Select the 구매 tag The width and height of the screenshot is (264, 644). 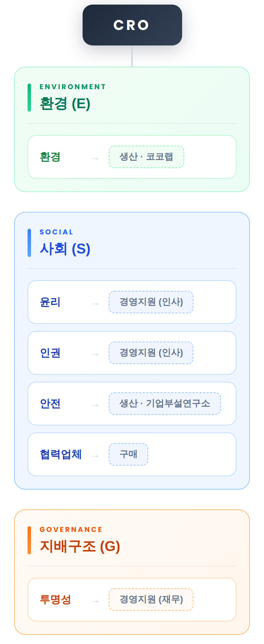tap(128, 454)
